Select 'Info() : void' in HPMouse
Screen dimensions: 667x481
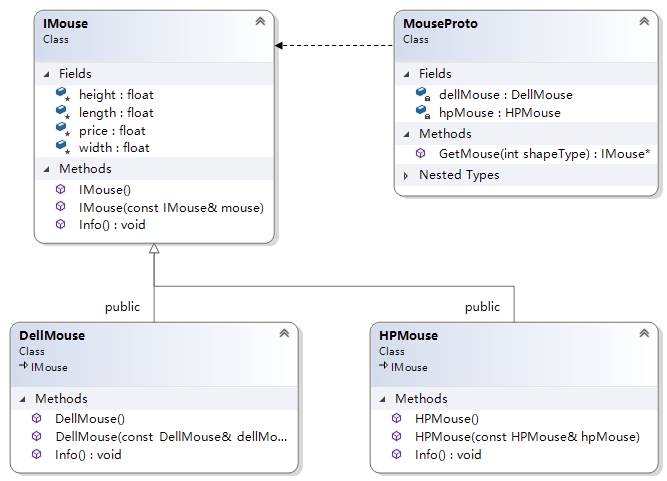tap(448, 455)
